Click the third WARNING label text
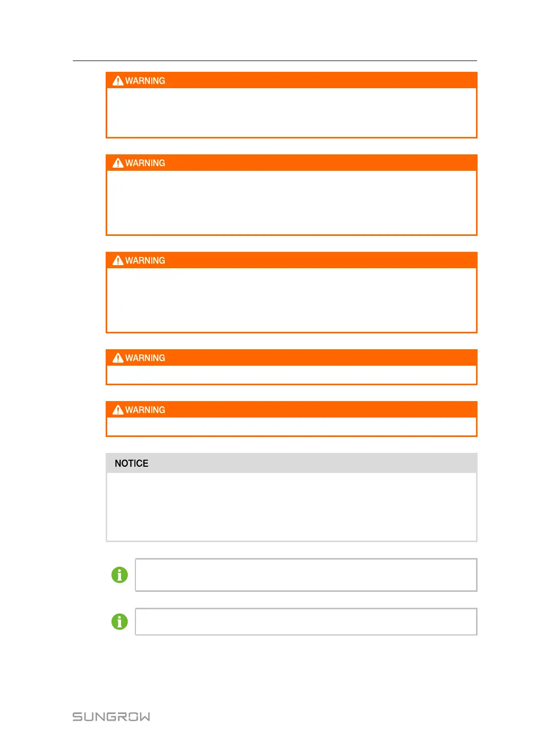The image size is (535, 756). point(145,260)
